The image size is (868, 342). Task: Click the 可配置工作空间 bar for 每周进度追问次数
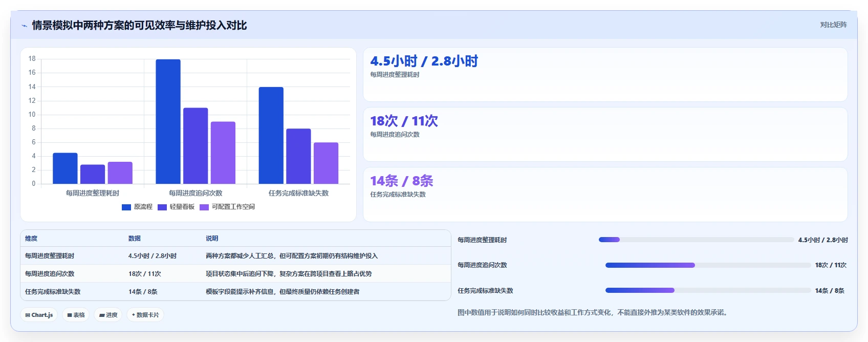click(223, 153)
